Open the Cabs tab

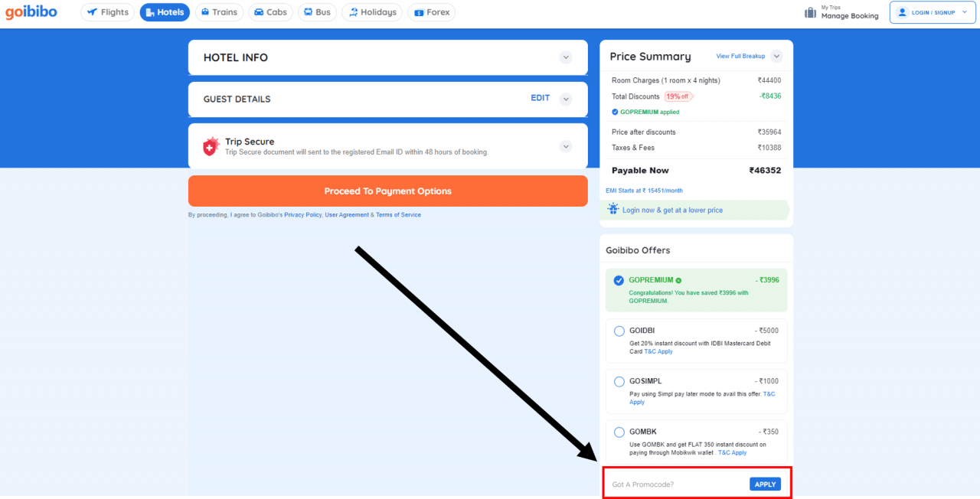[x=270, y=12]
